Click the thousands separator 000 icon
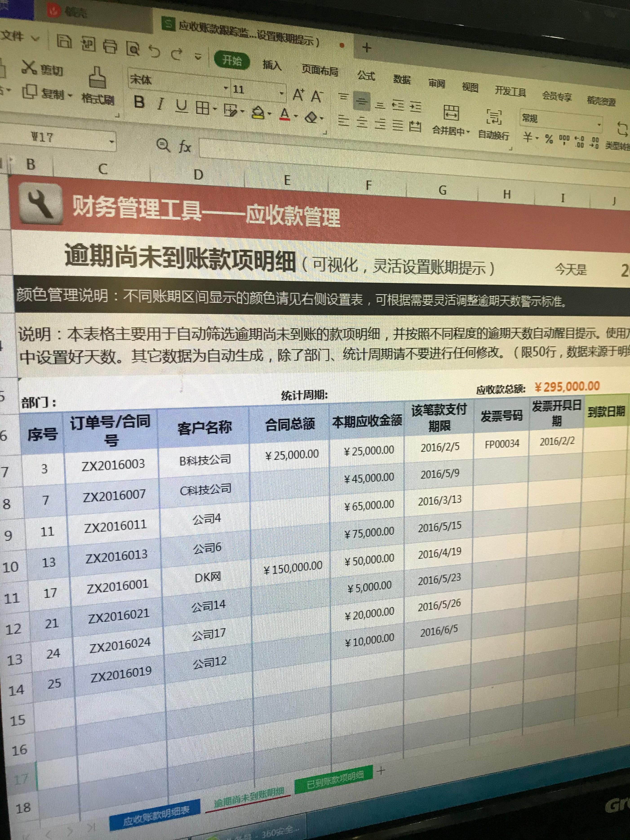630x840 pixels. point(564,140)
